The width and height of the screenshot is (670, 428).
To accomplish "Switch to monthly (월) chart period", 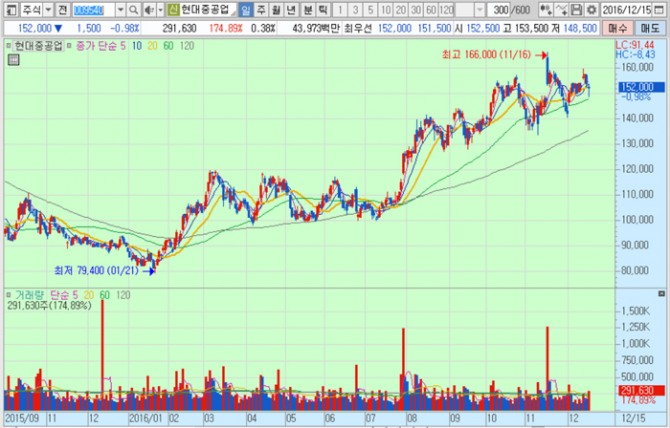I will point(277,8).
